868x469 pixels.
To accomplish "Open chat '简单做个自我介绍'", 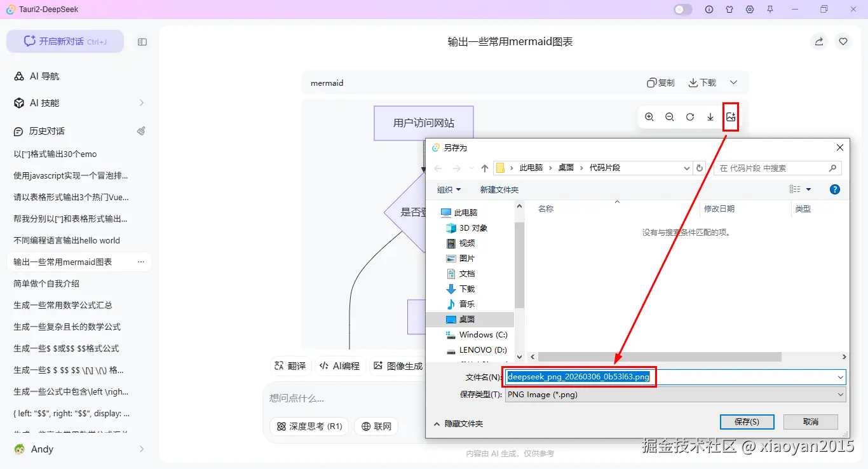I will [79, 283].
